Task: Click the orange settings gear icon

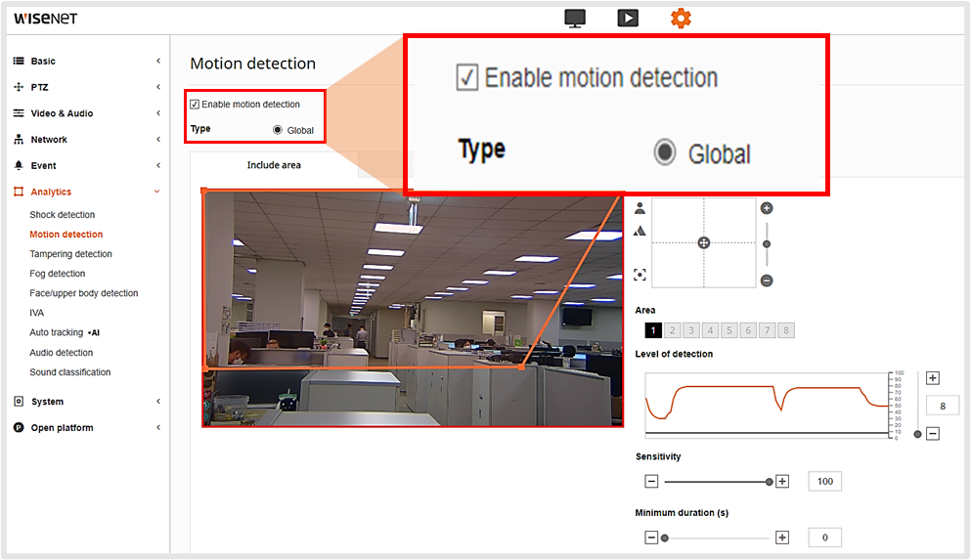Action: point(681,19)
